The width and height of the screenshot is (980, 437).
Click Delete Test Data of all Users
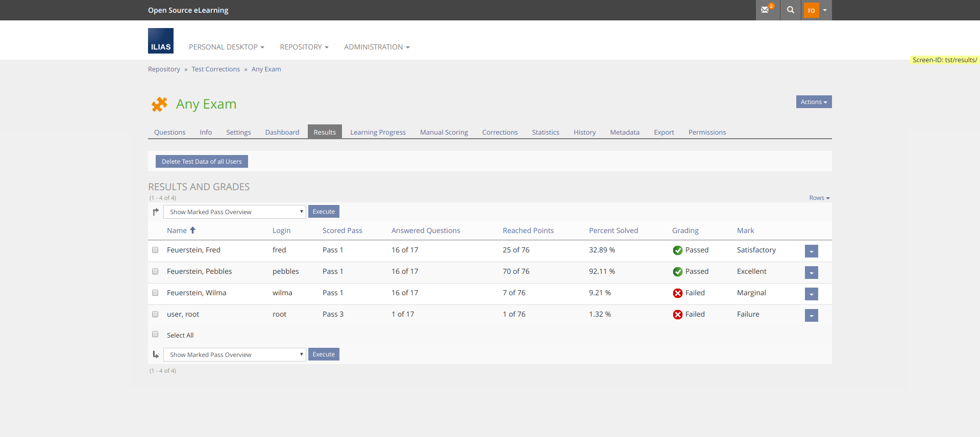pyautogui.click(x=202, y=162)
